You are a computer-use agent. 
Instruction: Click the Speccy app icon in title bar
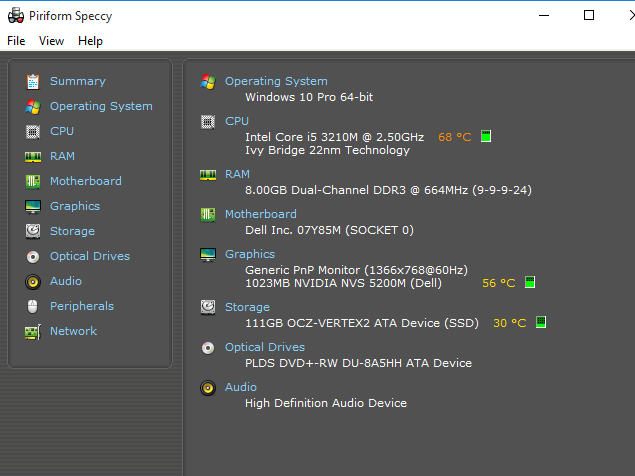click(x=16, y=15)
